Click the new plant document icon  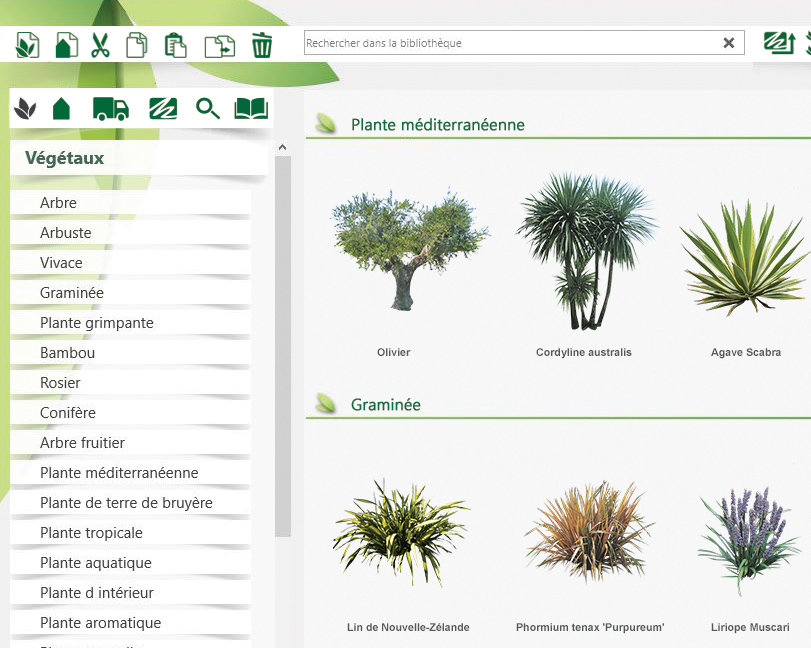[x=28, y=45]
